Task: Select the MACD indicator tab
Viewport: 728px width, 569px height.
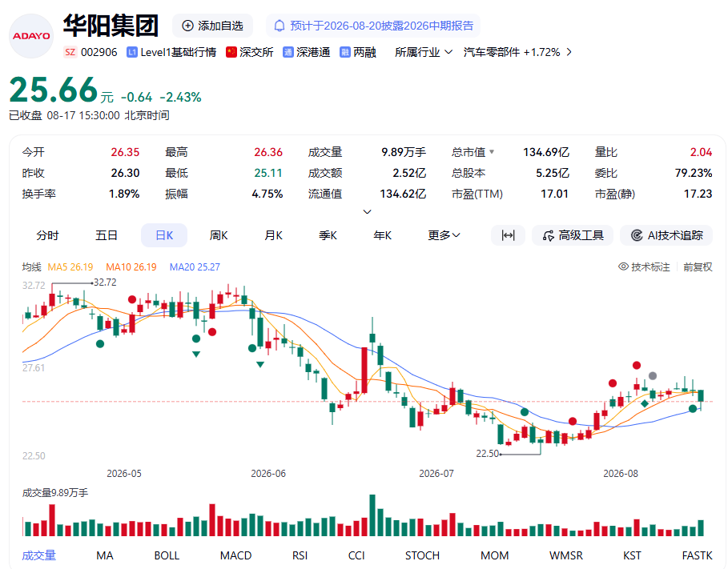Action: click(x=235, y=555)
